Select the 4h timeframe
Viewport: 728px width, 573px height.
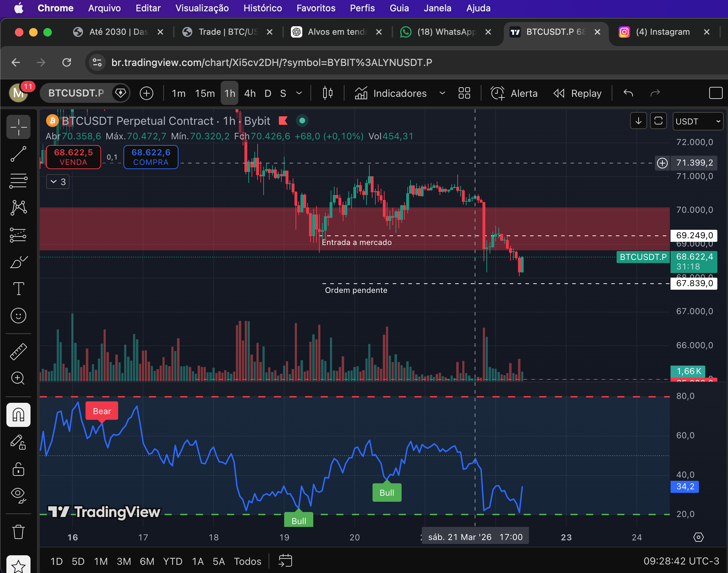250,93
